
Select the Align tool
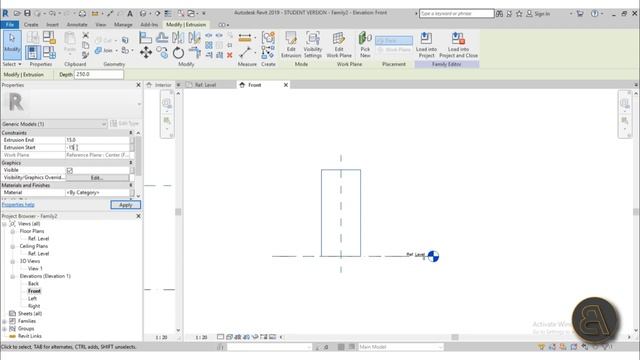tap(145, 38)
